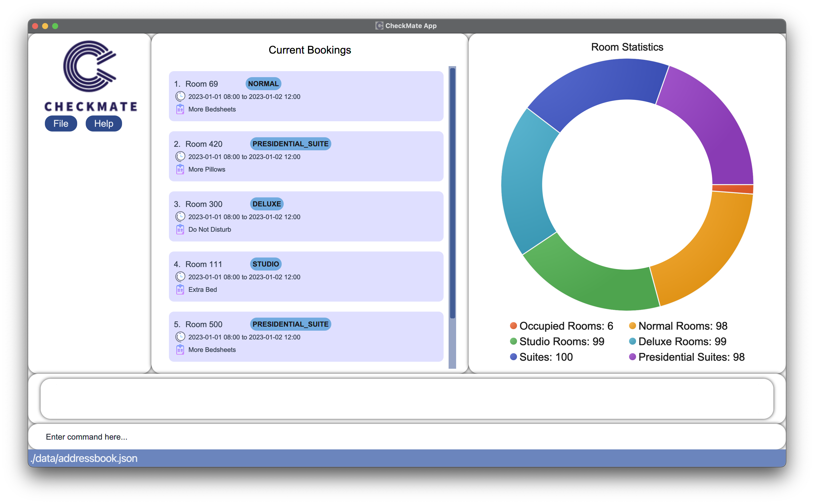Click the Presidential Suites: 98 legend label
Screen dimensions: 814x504
(x=691, y=357)
